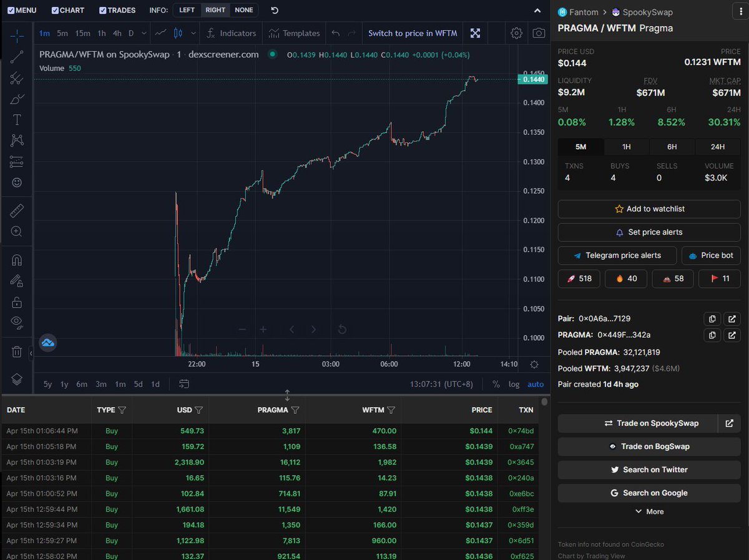Filter trades by WFTM column
Screen dimensions: 749x560
coord(391,410)
